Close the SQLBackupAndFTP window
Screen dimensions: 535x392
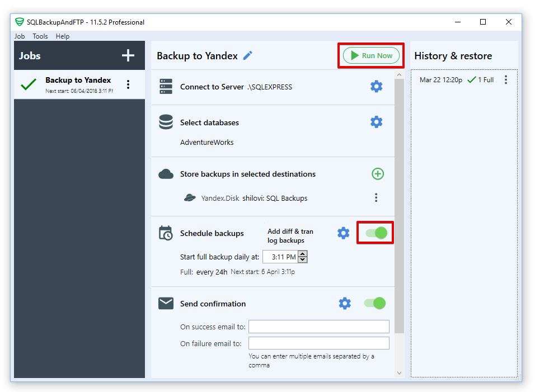508,22
